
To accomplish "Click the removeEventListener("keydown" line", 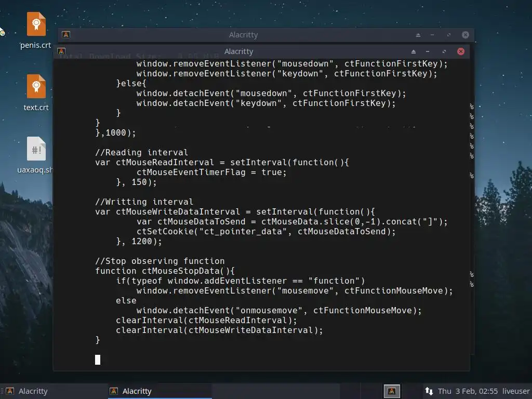I will tap(287, 74).
